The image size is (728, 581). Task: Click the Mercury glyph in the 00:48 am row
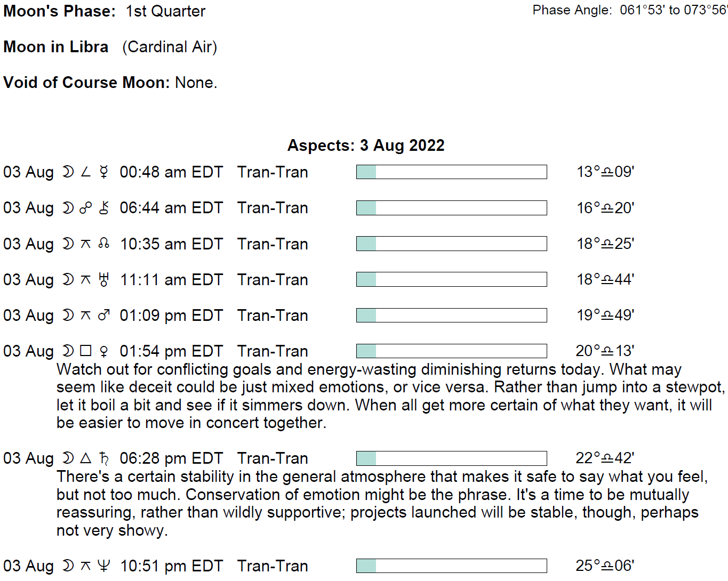click(x=104, y=172)
